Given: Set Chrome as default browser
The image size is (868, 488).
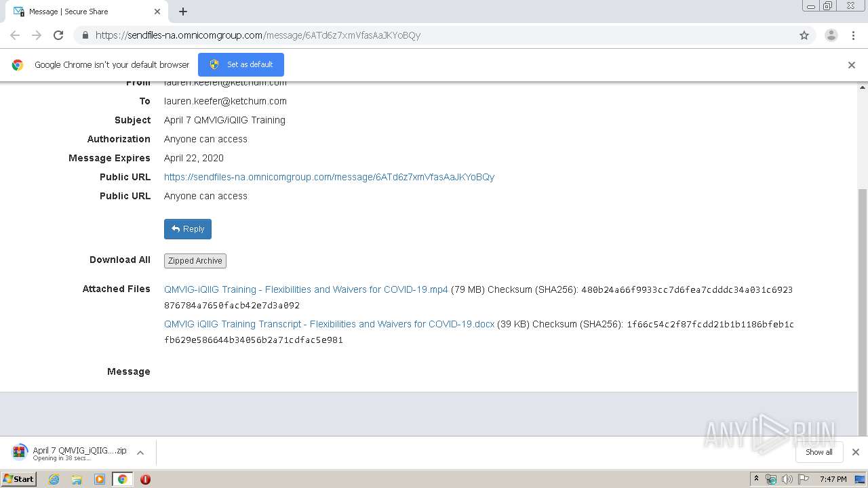Looking at the screenshot, I should (x=241, y=64).
